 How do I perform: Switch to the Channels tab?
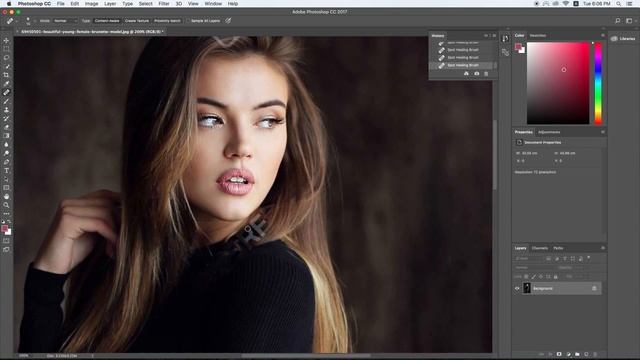coord(540,248)
